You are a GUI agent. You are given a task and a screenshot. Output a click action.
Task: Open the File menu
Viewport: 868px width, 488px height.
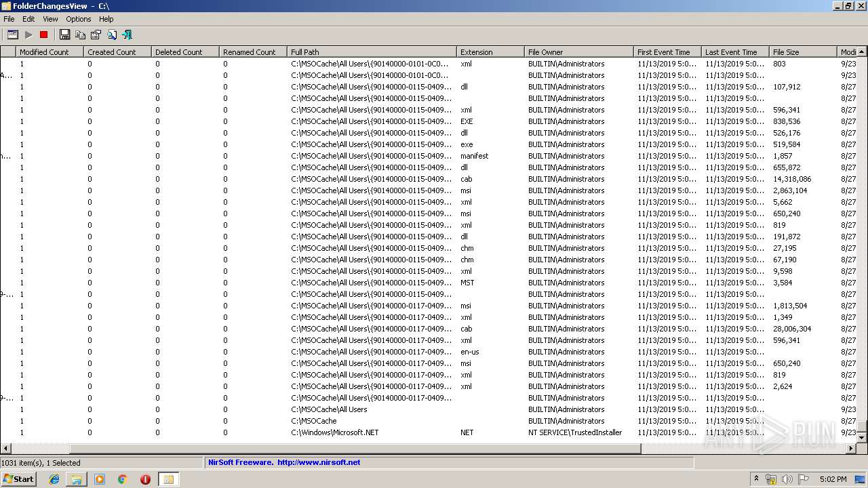click(9, 19)
